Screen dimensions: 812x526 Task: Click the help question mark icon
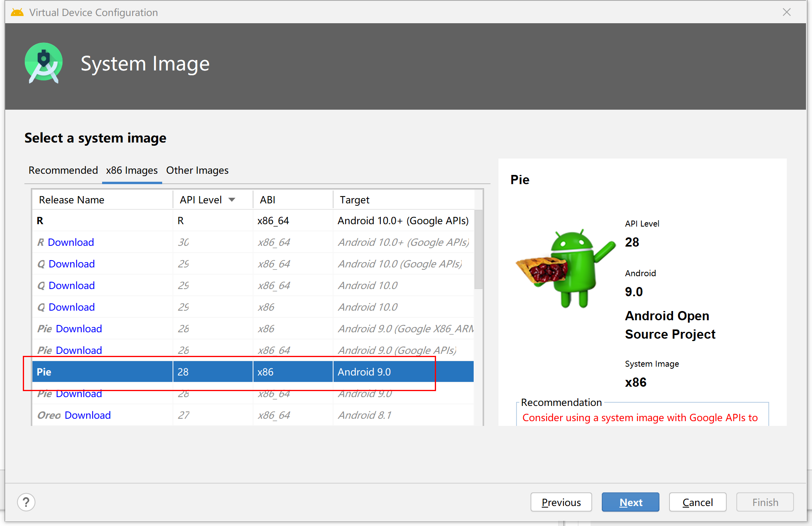[x=26, y=502]
